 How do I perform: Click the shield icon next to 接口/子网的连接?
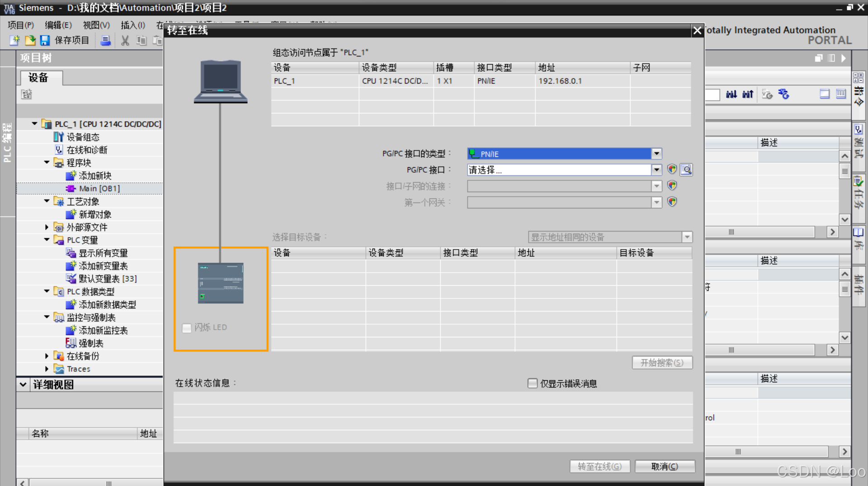click(x=672, y=185)
